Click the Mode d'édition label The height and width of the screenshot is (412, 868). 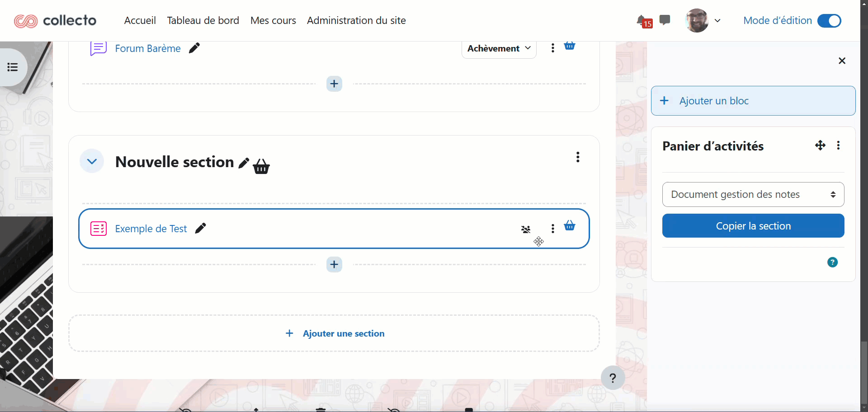click(x=778, y=20)
